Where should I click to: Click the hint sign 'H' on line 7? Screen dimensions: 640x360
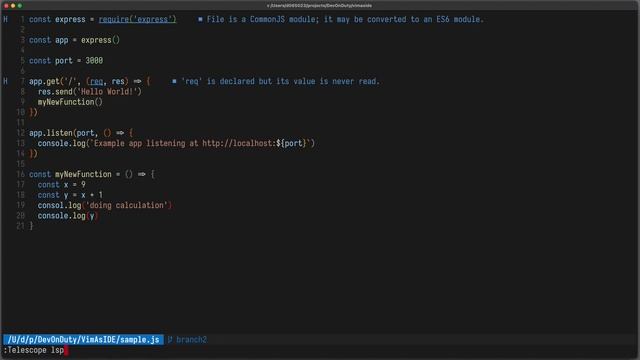tap(5, 81)
